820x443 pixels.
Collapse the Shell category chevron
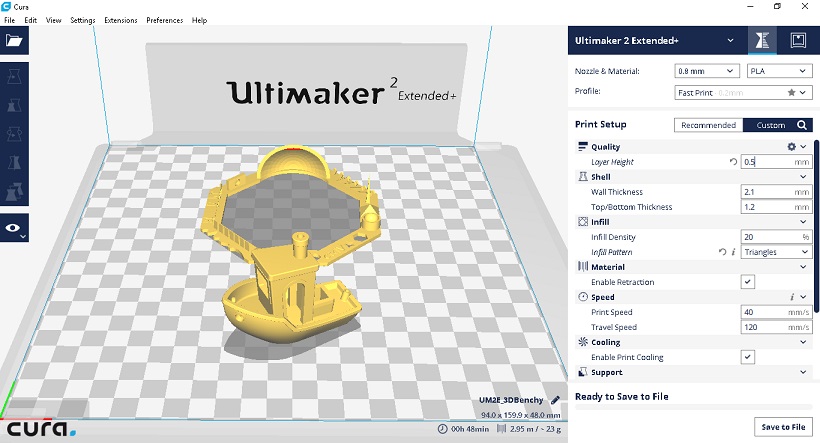pos(803,177)
